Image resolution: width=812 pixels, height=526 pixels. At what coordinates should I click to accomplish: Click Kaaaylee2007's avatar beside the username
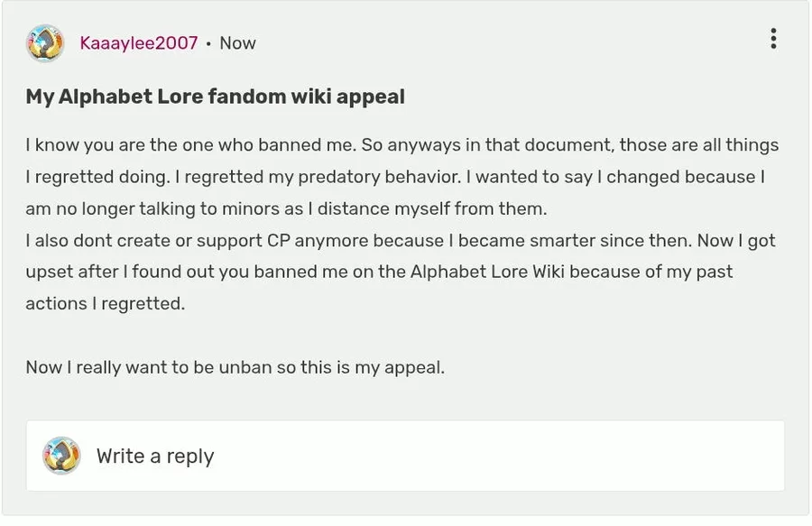click(x=45, y=43)
